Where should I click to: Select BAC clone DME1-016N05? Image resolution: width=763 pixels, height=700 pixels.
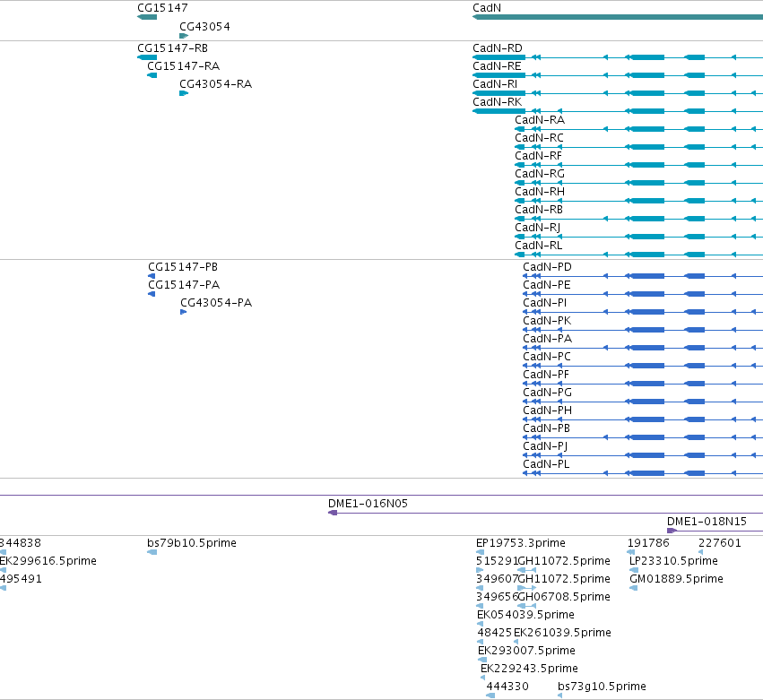(368, 504)
